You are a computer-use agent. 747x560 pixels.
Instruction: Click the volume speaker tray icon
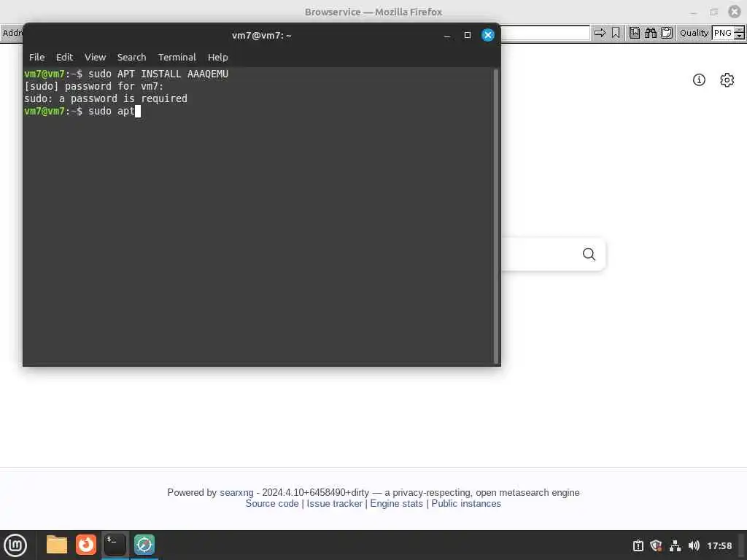click(694, 545)
